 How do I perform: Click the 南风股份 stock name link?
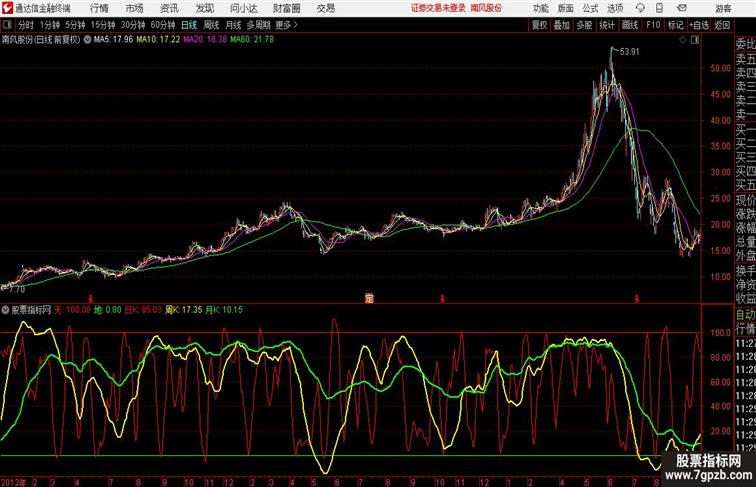click(x=486, y=8)
